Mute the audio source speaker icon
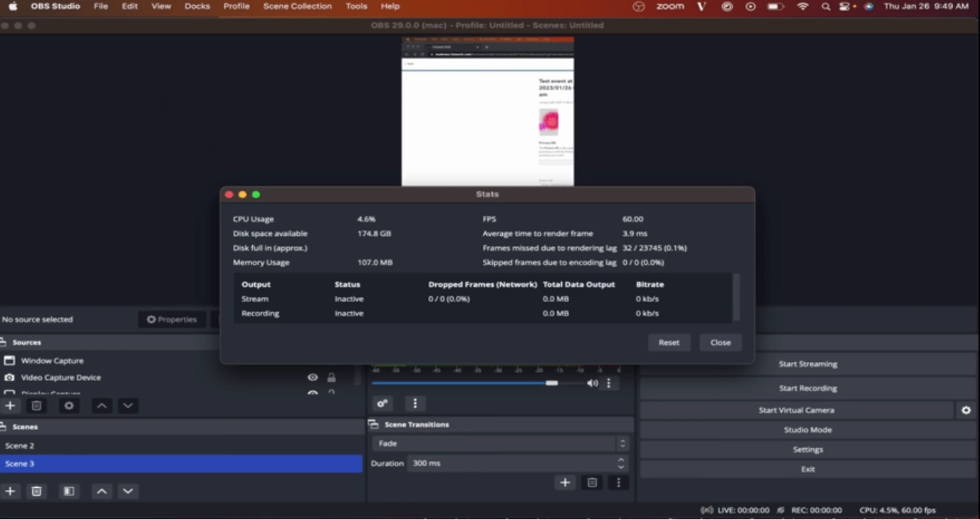 click(592, 383)
